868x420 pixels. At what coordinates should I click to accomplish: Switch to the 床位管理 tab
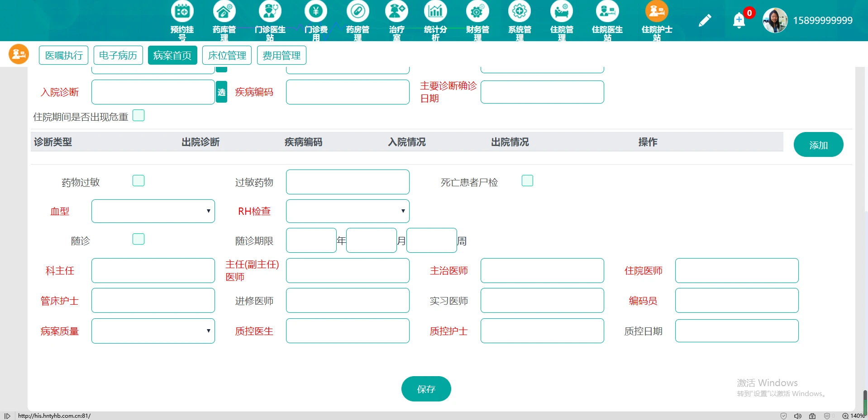227,55
